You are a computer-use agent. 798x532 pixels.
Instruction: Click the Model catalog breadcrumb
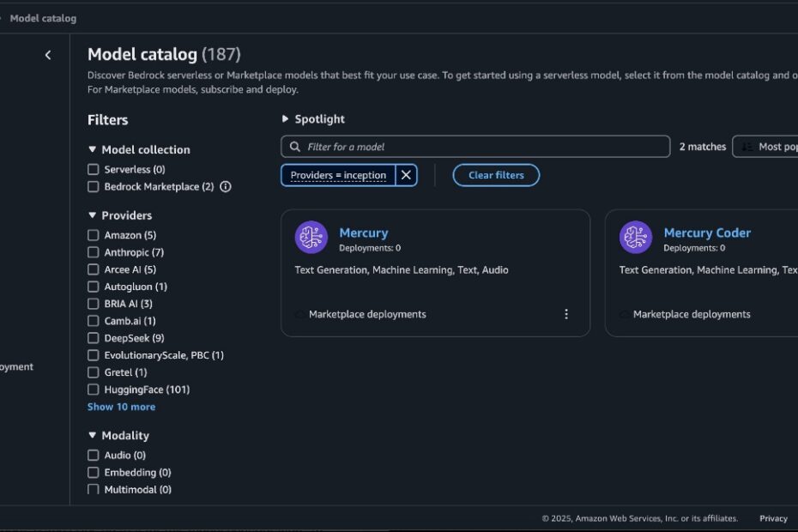43,18
